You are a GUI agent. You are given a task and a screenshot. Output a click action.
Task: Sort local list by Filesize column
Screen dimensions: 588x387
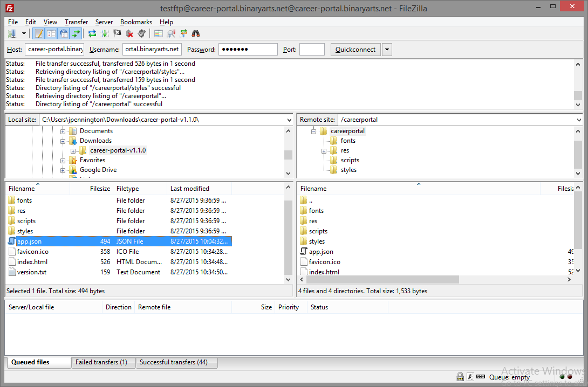(92, 189)
